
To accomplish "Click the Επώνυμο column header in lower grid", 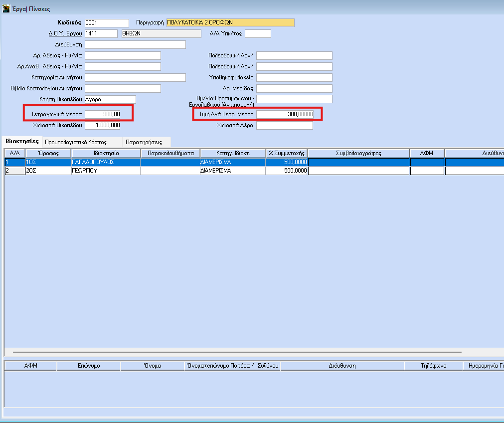I will coord(89,366).
